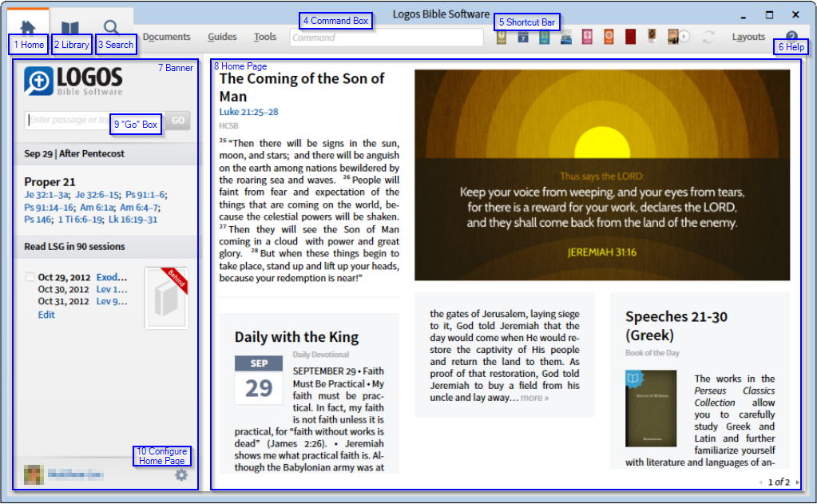The image size is (817, 504).
Task: Open the Layouts dropdown
Action: [x=748, y=37]
